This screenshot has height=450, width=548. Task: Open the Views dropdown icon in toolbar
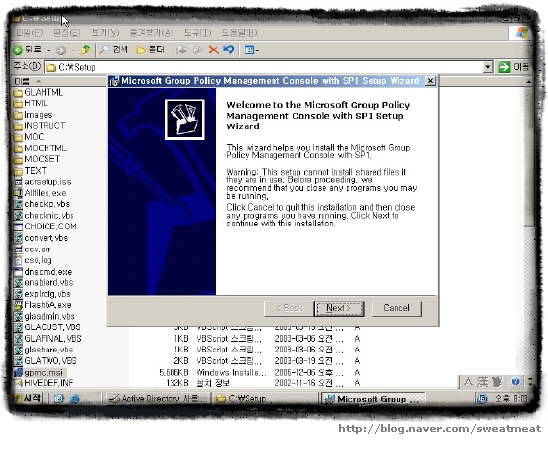252,50
